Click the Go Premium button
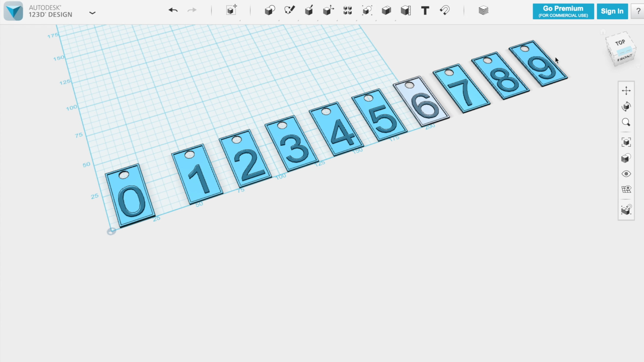Screen dimensions: 644x362 pos(563,11)
